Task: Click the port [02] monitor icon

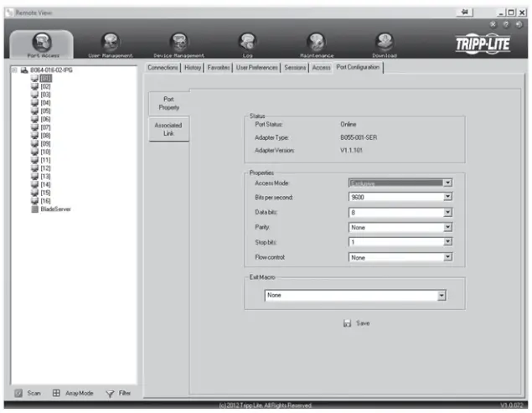Action: tap(34, 86)
